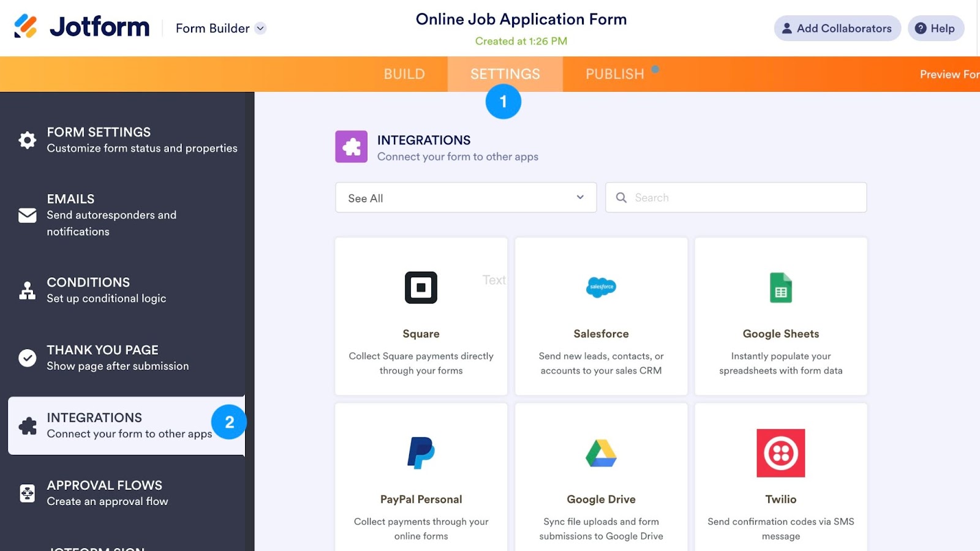Click the Conditions hierarchy icon
980x551 pixels.
(28, 290)
